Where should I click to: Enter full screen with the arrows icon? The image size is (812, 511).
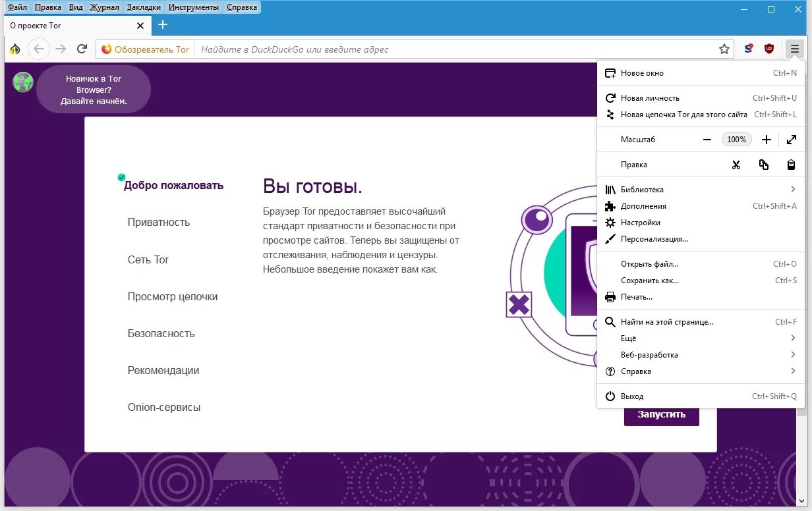coord(792,140)
